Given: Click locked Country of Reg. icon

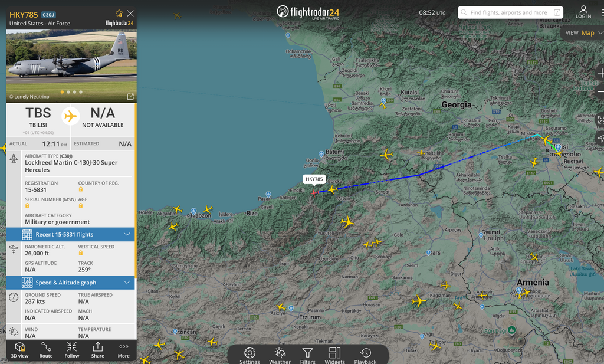Looking at the screenshot, I should coord(81,189).
